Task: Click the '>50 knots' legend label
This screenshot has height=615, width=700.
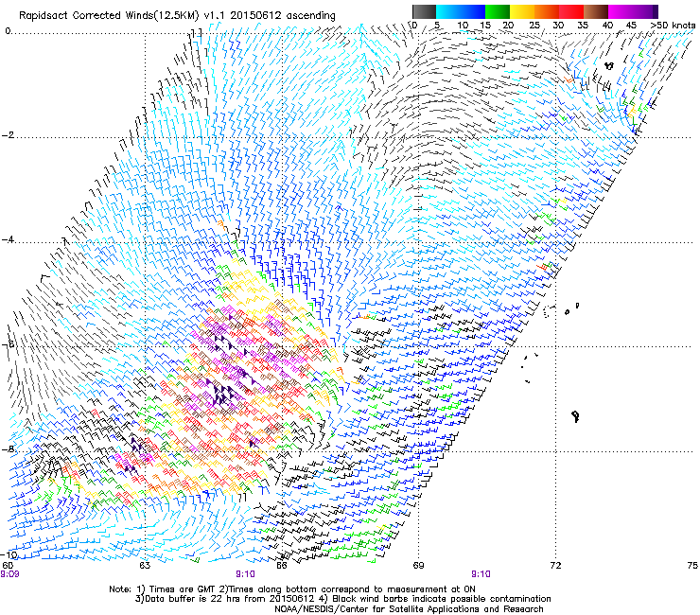Action: tap(673, 25)
